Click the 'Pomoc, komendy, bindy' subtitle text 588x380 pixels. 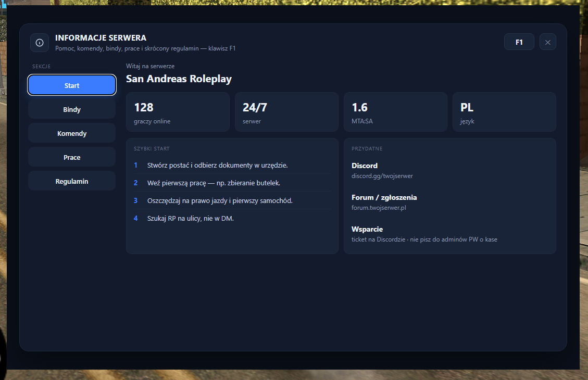[145, 48]
